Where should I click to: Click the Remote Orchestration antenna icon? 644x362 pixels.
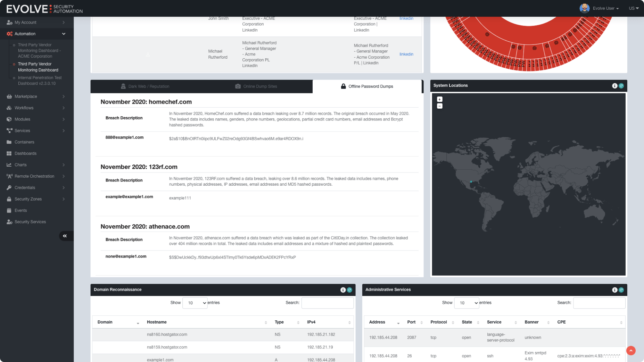pyautogui.click(x=9, y=176)
